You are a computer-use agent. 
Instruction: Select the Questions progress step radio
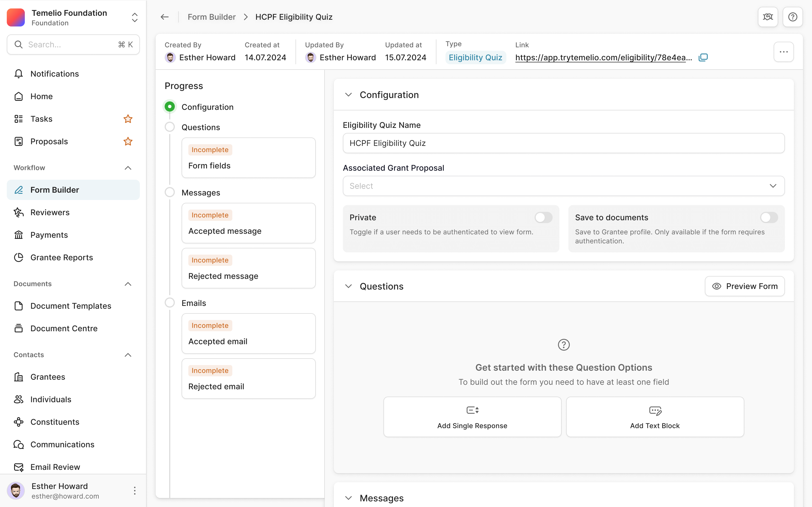[x=170, y=127]
